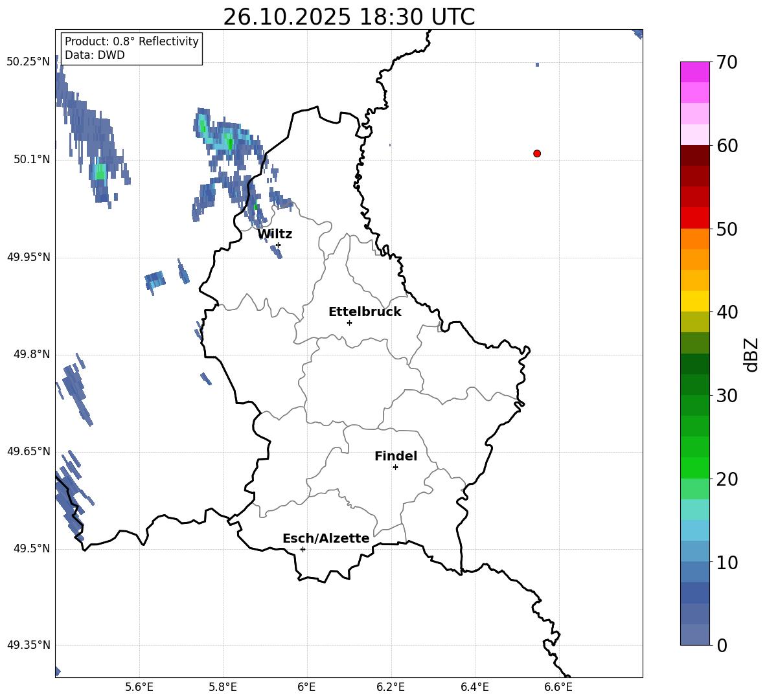
Task: Click the 20 value on the colorbar
Action: click(727, 479)
